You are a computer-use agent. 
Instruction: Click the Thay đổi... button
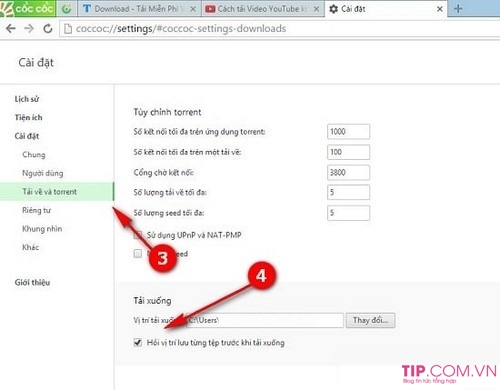click(370, 320)
